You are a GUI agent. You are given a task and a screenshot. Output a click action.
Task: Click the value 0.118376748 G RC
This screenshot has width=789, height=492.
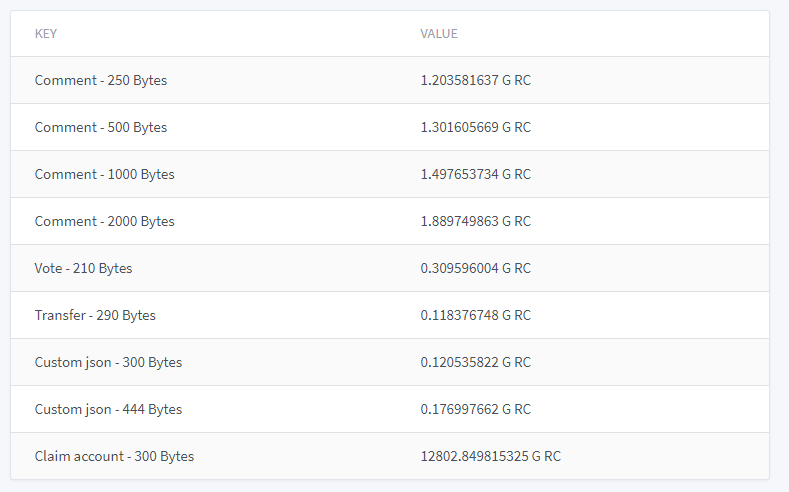[x=475, y=315]
